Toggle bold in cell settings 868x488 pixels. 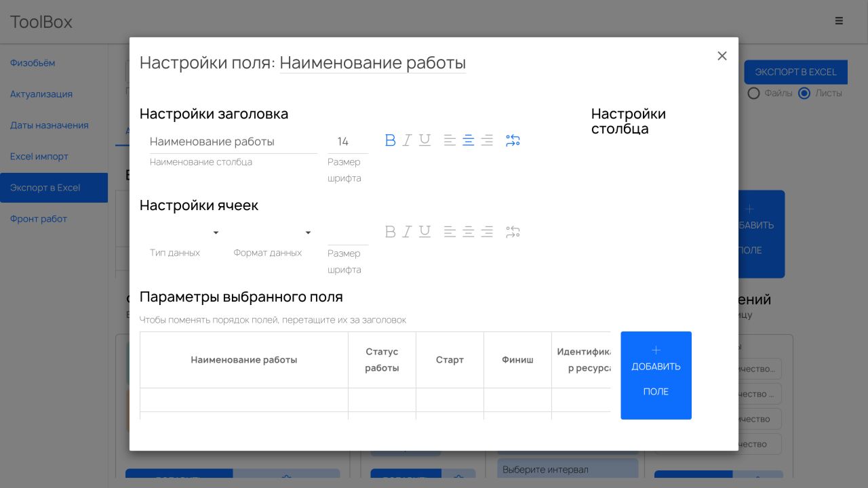(390, 232)
